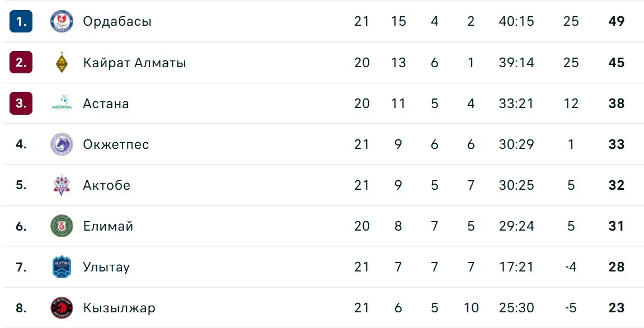The width and height of the screenshot is (644, 328).
Task: Open the Ордабасы team name link
Action: coord(117,21)
